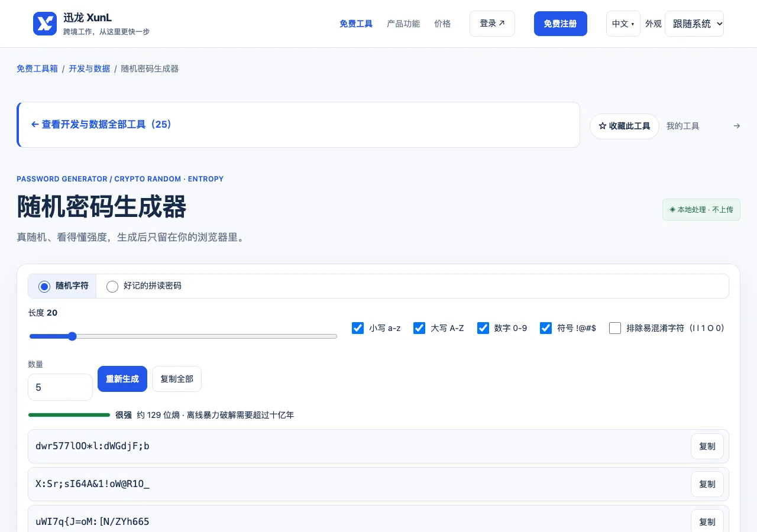Click the 随机密码生成器 heading
Image resolution: width=757 pixels, height=532 pixels.
coord(102,207)
